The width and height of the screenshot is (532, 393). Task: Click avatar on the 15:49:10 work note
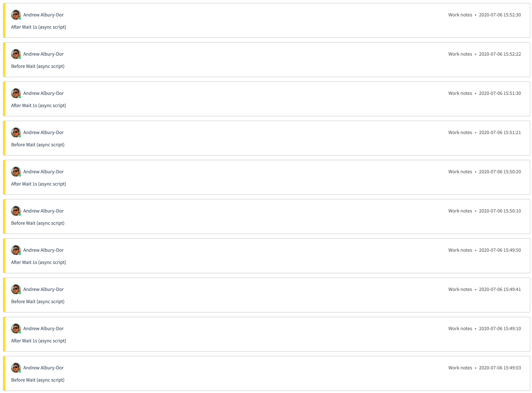[x=16, y=329]
